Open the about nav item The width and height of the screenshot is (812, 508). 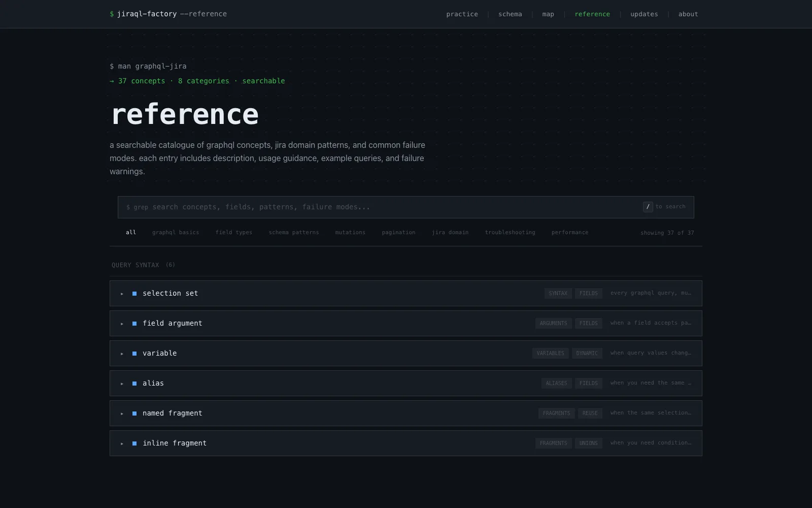[688, 14]
